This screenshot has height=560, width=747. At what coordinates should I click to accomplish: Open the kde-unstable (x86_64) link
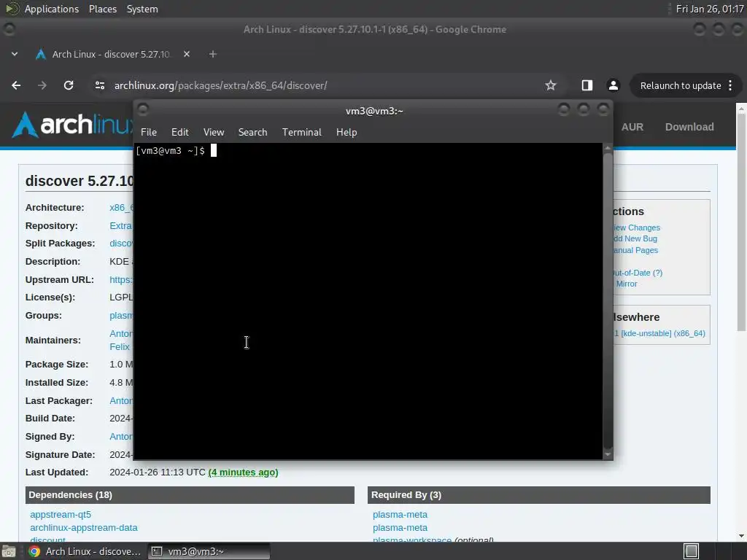click(x=659, y=333)
